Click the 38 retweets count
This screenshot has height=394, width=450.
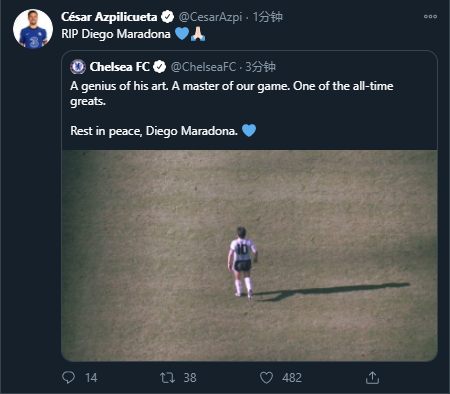(190, 378)
